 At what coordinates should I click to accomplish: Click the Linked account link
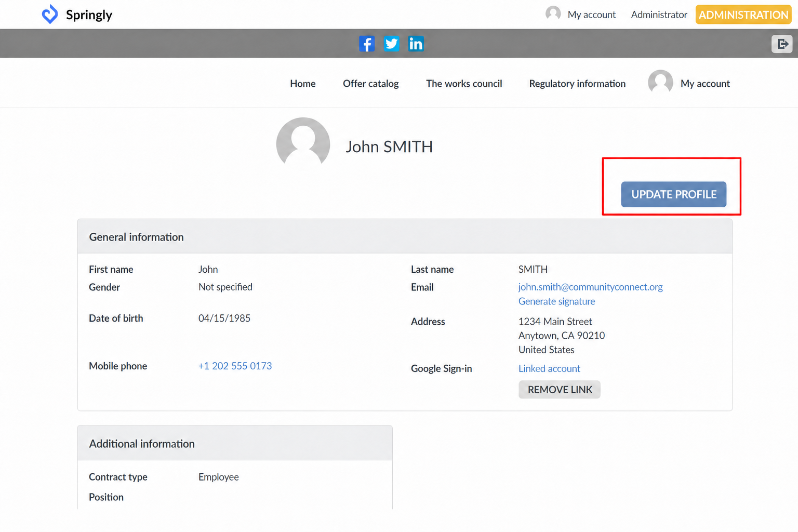[x=549, y=368]
